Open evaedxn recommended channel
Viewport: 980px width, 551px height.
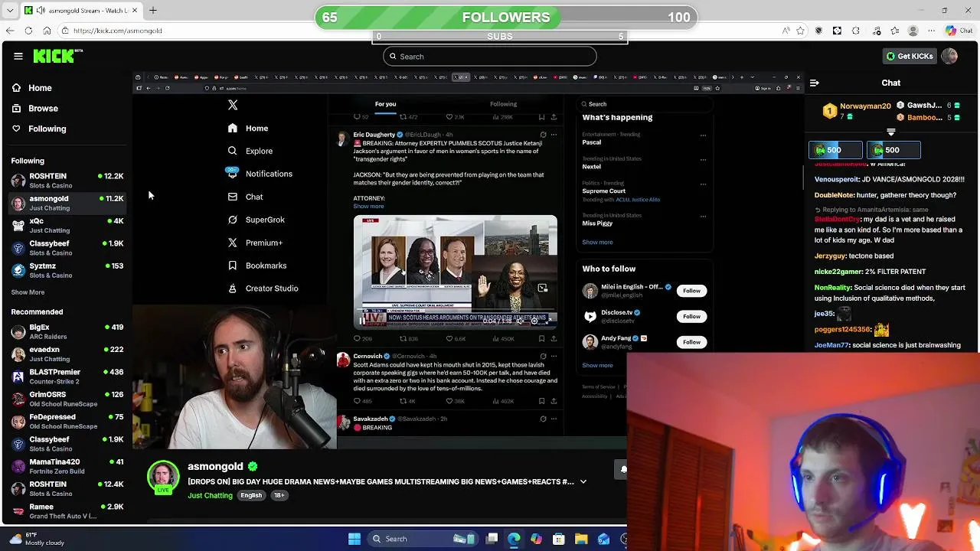(x=67, y=354)
